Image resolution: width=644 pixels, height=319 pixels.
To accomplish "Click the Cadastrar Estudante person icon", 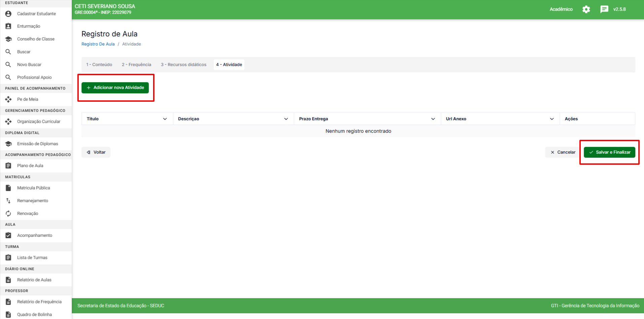I will coord(8,14).
